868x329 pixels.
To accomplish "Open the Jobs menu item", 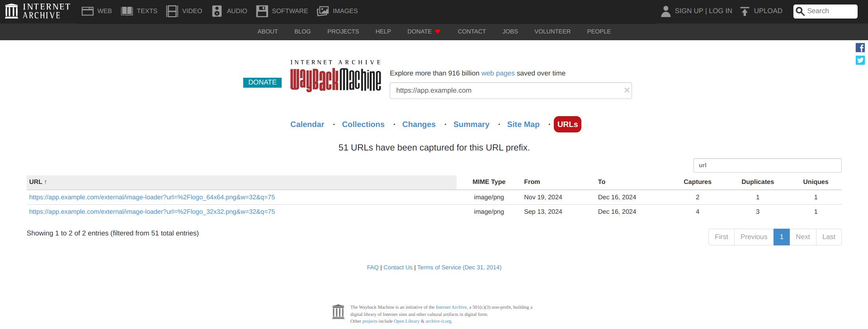I will click(510, 32).
